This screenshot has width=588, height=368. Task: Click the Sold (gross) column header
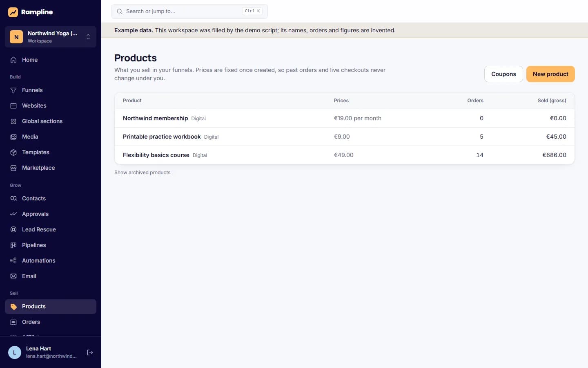[552, 101]
